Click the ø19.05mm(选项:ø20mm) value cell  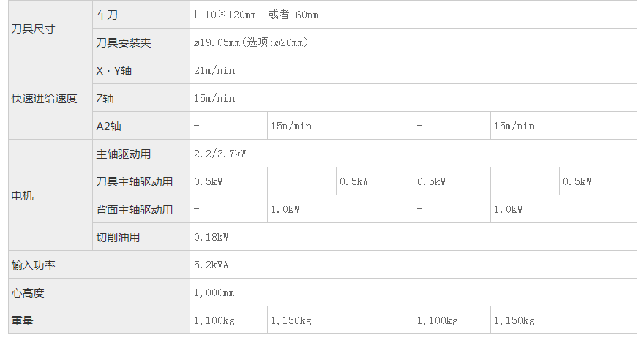(251, 43)
